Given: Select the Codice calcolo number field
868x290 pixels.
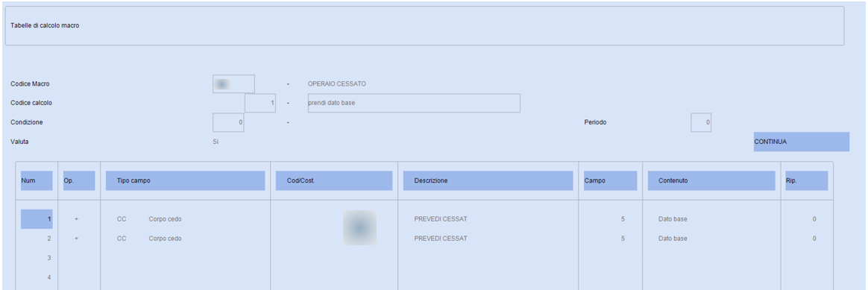Looking at the screenshot, I should pyautogui.click(x=260, y=103).
